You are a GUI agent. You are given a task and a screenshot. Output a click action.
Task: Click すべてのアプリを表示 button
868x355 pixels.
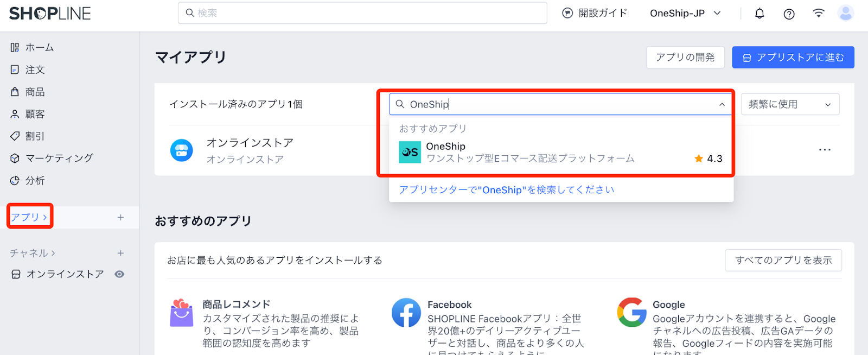(x=783, y=261)
